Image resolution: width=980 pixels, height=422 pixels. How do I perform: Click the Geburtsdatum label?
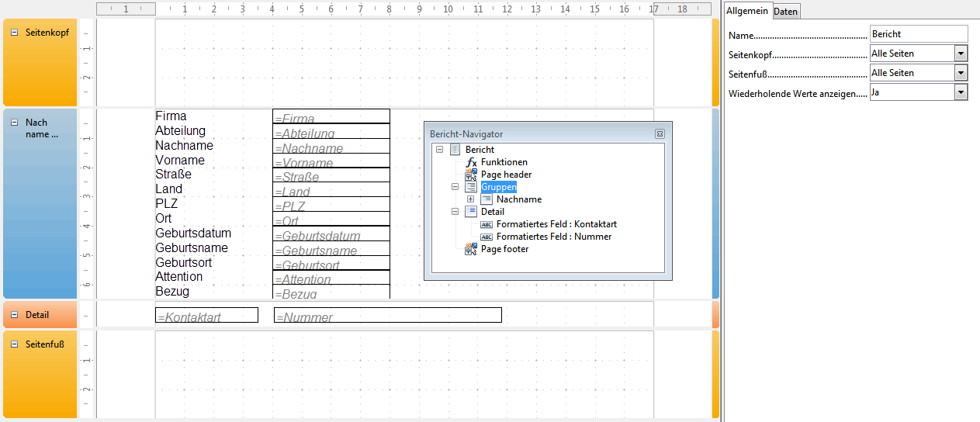[193, 233]
